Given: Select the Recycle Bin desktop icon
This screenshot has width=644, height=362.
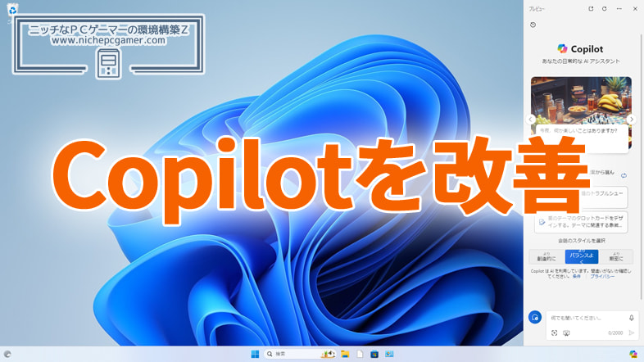Looking at the screenshot, I should [12, 10].
